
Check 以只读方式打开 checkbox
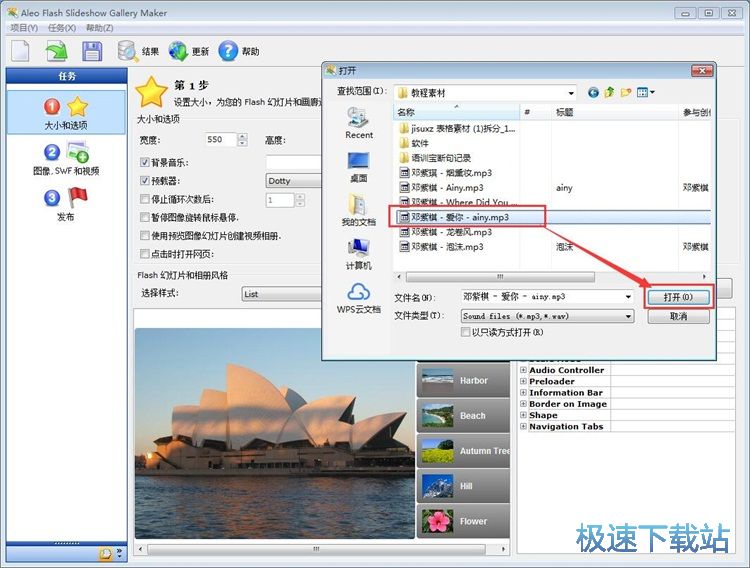pyautogui.click(x=465, y=332)
